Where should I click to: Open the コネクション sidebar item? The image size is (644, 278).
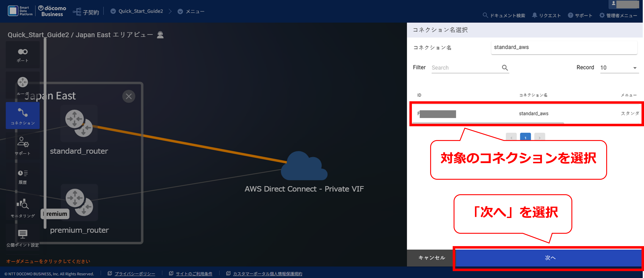click(x=23, y=116)
